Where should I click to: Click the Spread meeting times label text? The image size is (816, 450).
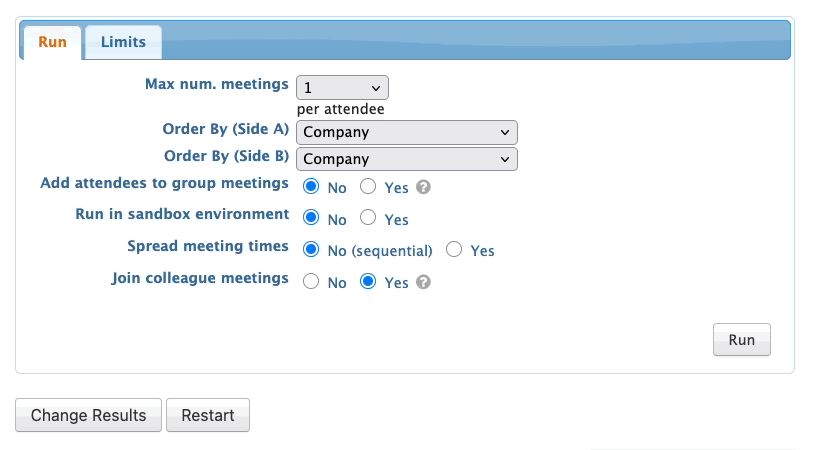[x=208, y=246]
